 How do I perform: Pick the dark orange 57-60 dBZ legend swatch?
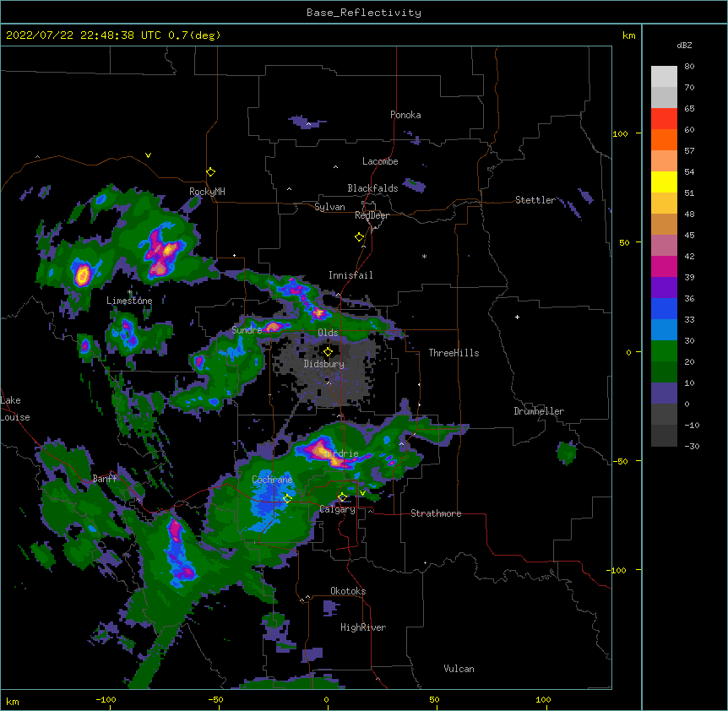664,139
